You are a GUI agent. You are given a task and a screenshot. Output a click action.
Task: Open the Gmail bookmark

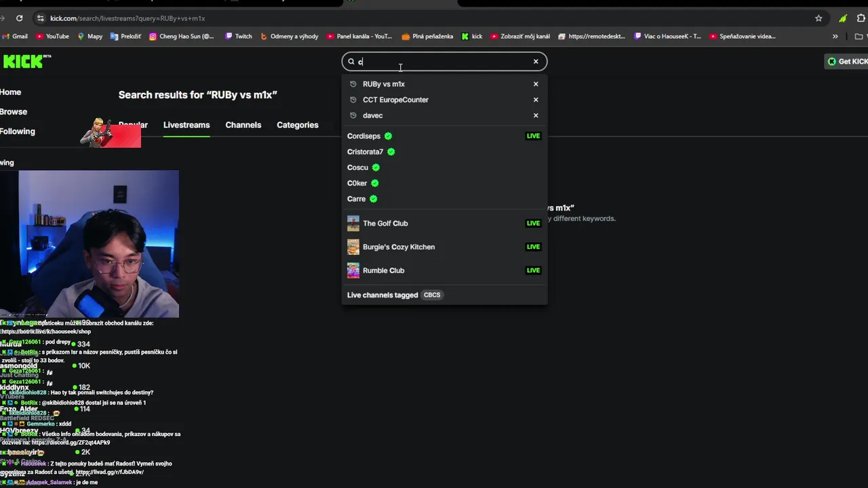click(15, 37)
